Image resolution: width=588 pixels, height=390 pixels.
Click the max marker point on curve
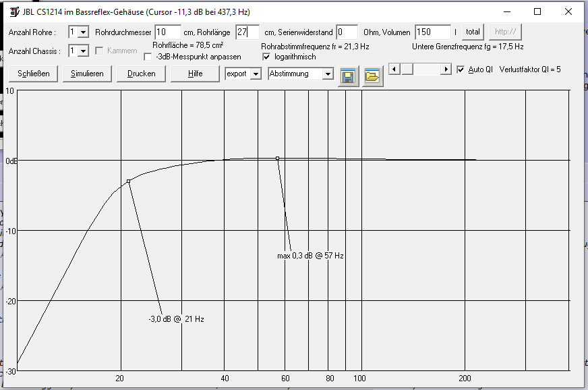[278, 159]
